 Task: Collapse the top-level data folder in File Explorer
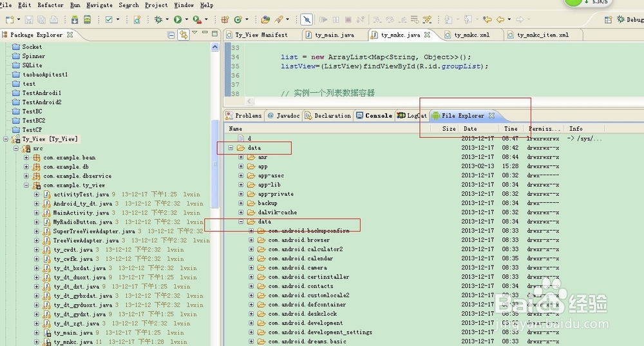[231, 148]
